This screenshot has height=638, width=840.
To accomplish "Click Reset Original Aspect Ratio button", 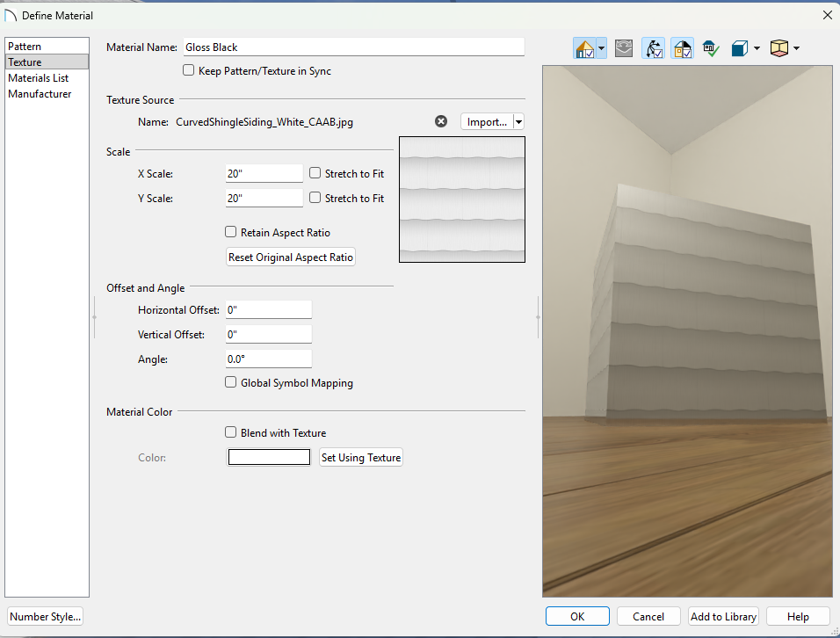I will pos(291,257).
